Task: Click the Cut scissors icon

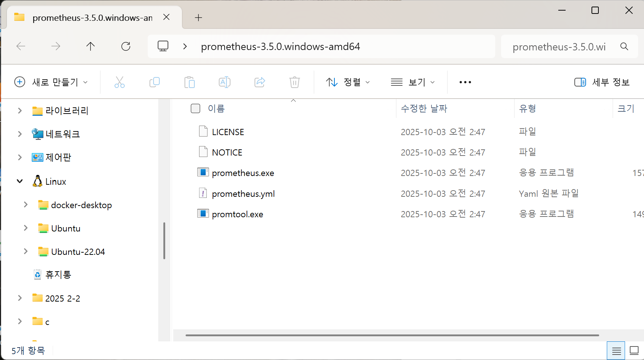Action: pos(120,82)
